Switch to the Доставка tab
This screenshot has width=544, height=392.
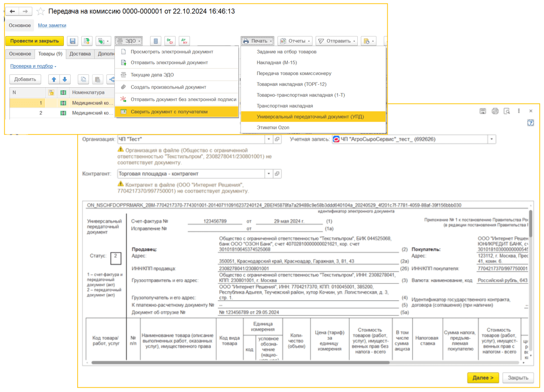80,54
